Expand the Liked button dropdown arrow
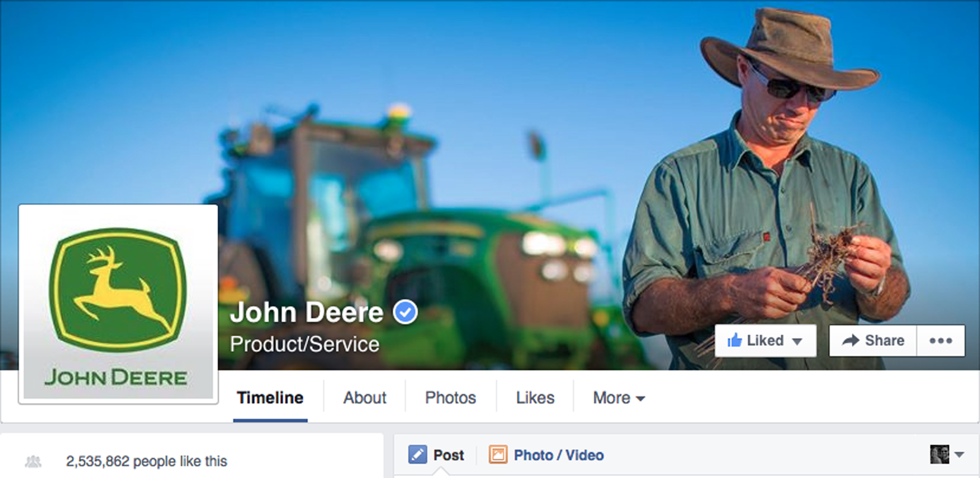Screen dimensions: 980x478 tap(797, 342)
